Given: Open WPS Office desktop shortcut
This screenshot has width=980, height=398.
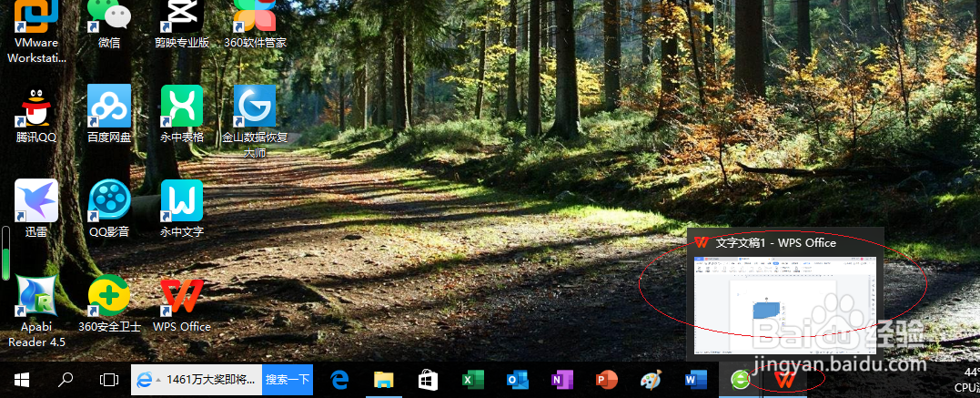Looking at the screenshot, I should coord(182,303).
